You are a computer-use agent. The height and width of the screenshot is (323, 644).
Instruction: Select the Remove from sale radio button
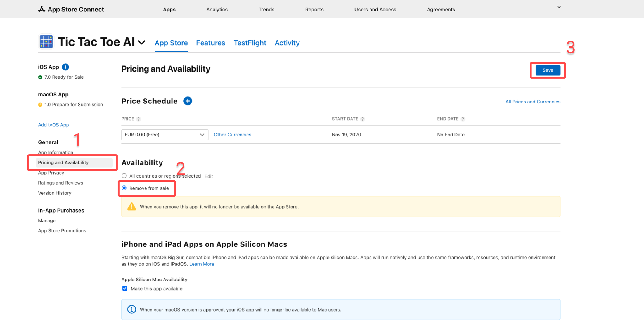[124, 188]
